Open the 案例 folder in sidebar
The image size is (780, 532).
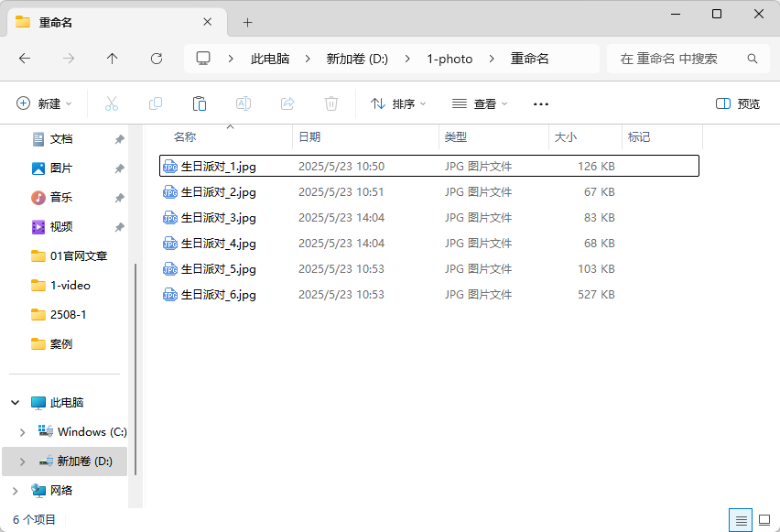pos(52,344)
